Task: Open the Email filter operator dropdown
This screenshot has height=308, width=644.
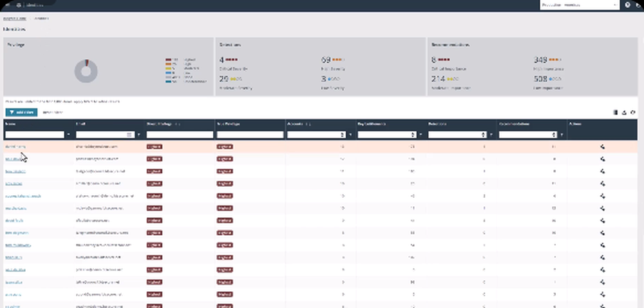Action: pos(139,135)
